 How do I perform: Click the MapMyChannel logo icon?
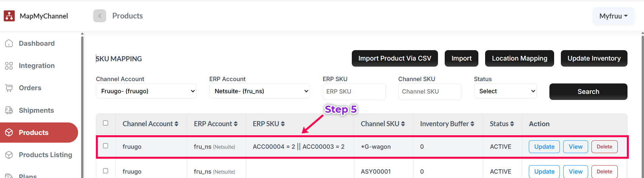click(9, 16)
